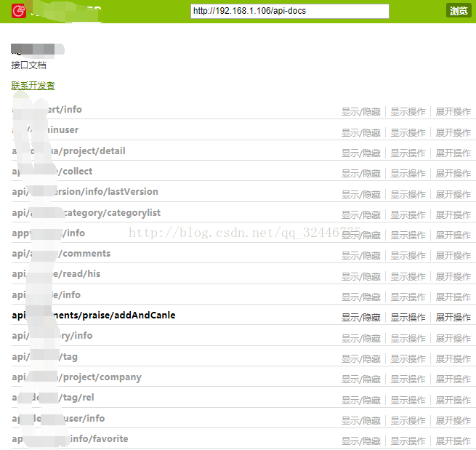Click 显示操作 for the project/company row
The width and height of the screenshot is (476, 450).
coord(408,379)
